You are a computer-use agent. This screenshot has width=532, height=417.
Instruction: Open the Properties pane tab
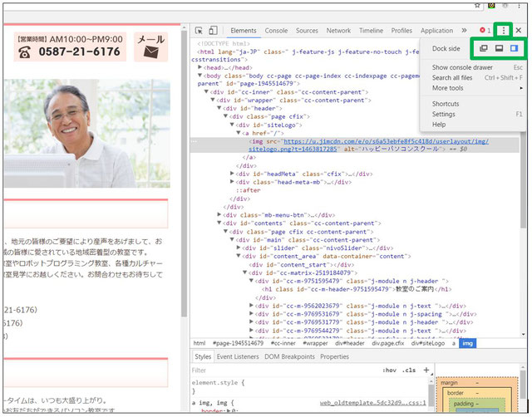coord(334,356)
